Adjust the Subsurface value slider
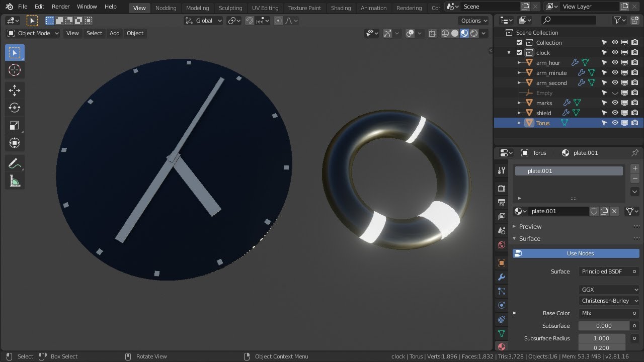Image resolution: width=644 pixels, height=362 pixels. click(604, 326)
